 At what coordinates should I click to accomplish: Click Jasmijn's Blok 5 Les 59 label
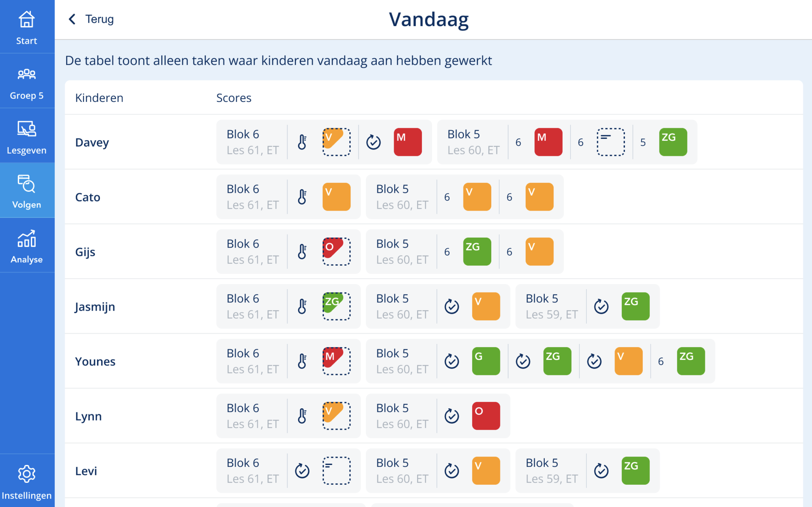coord(552,306)
